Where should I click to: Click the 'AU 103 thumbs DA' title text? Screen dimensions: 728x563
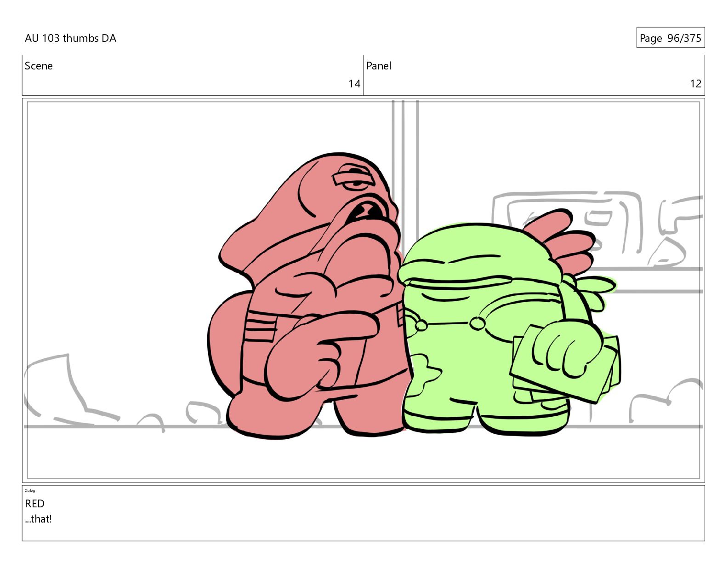pos(70,38)
